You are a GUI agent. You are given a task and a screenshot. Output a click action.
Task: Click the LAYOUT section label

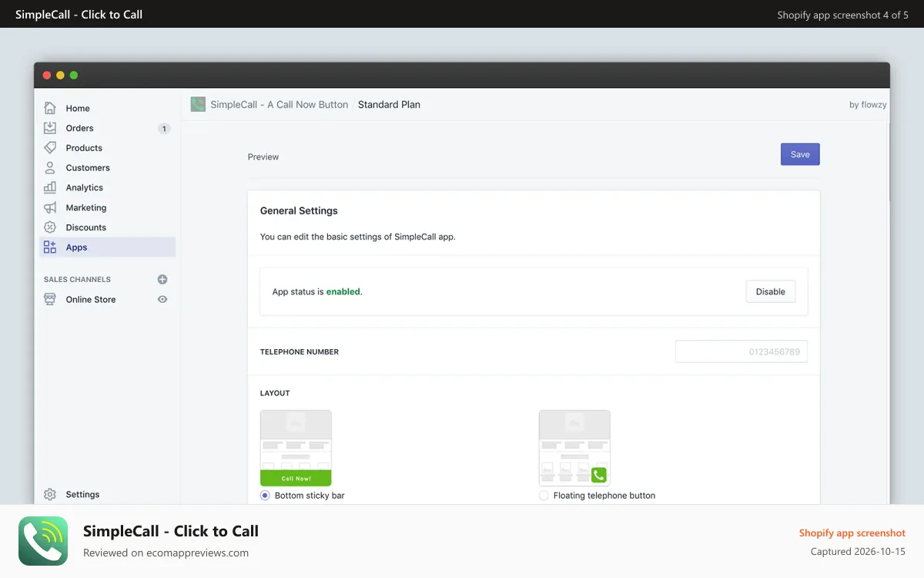click(275, 393)
